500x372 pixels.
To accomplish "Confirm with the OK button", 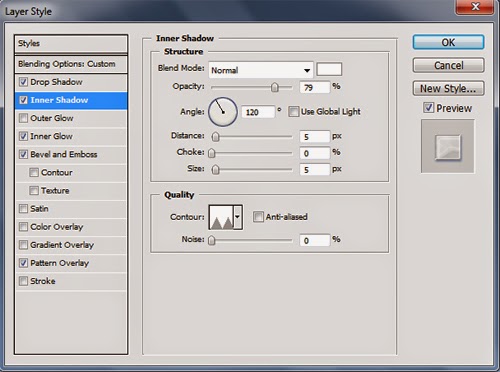I will pyautogui.click(x=448, y=42).
